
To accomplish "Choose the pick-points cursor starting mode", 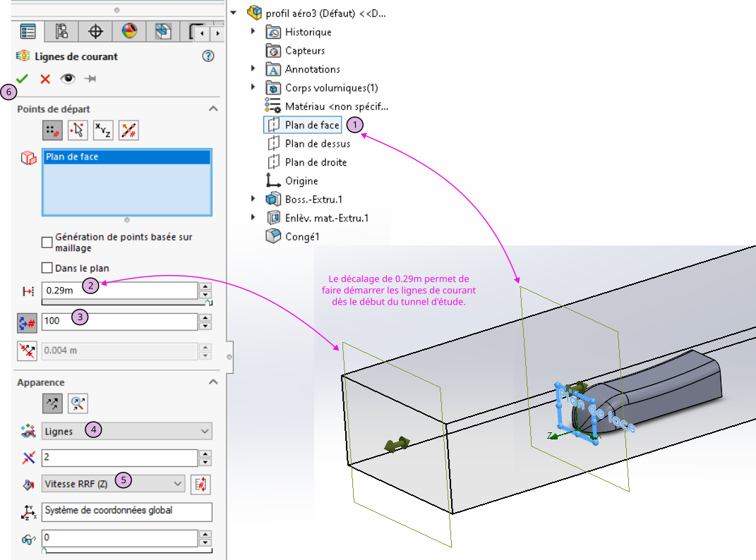I will pos(78,130).
